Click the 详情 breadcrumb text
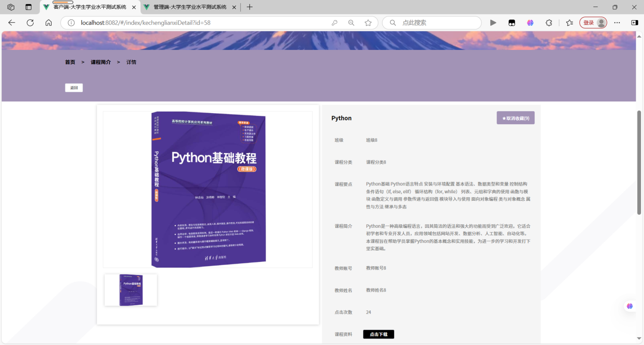 click(x=131, y=62)
